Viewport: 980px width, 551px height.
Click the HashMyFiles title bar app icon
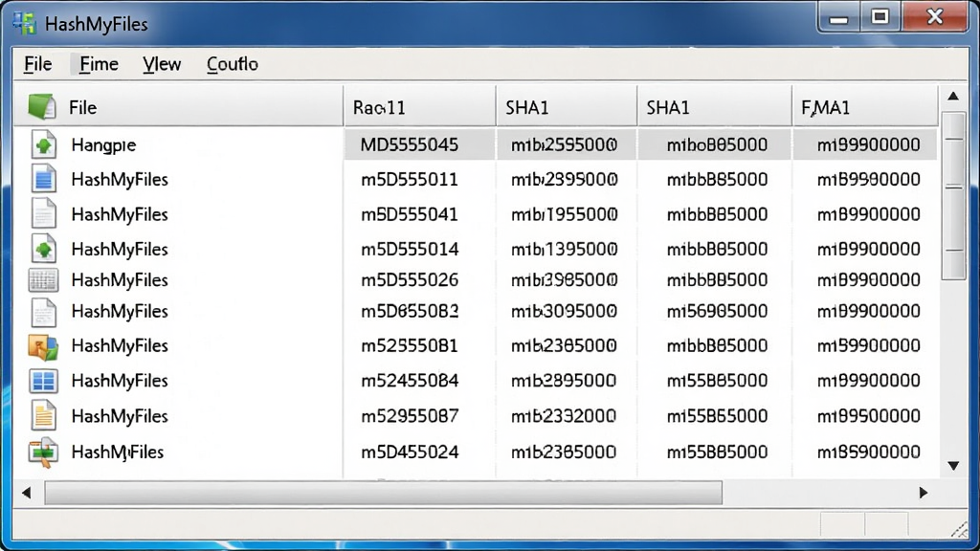(x=24, y=24)
